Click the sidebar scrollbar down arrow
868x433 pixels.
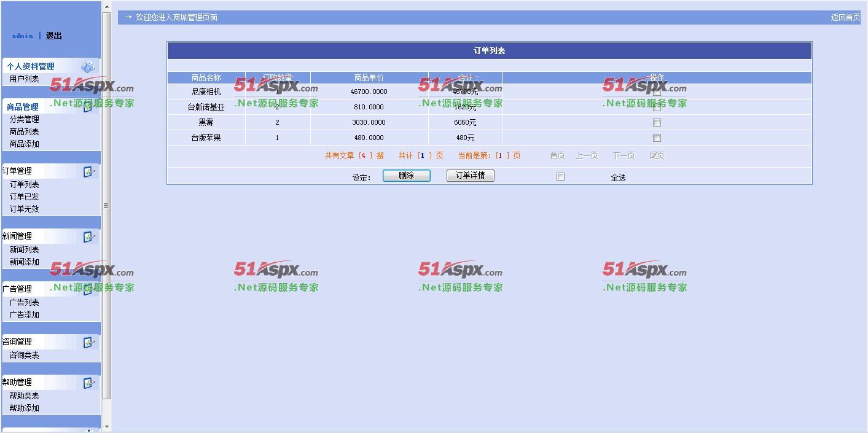pos(107,426)
